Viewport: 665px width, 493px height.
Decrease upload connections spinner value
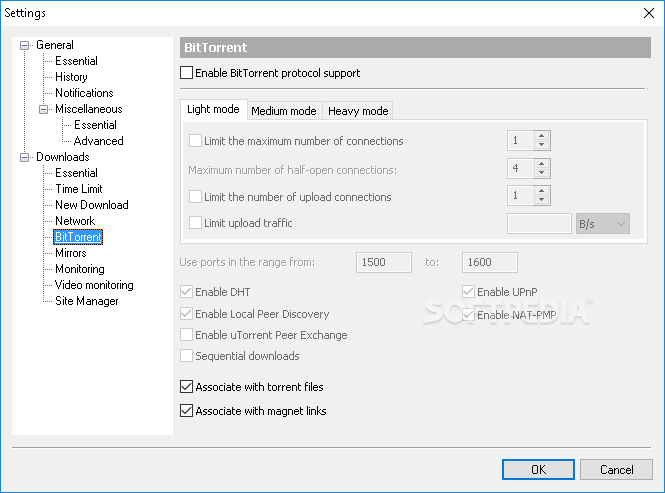[542, 200]
